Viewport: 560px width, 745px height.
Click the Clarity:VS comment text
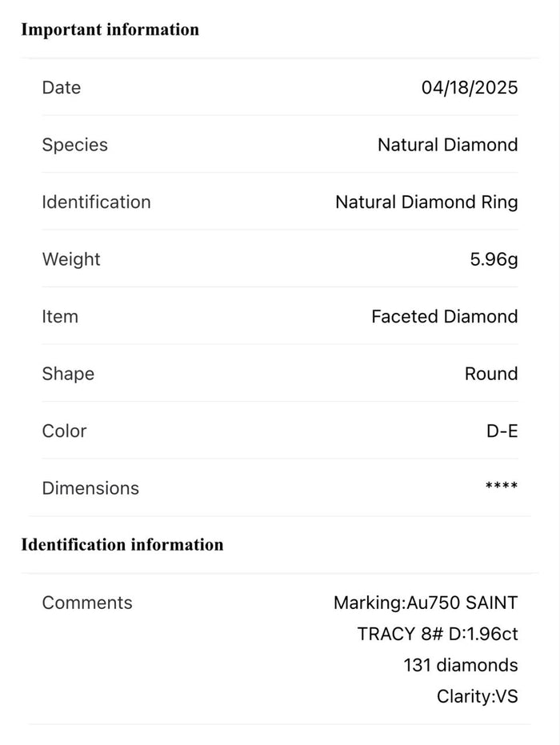[477, 697]
